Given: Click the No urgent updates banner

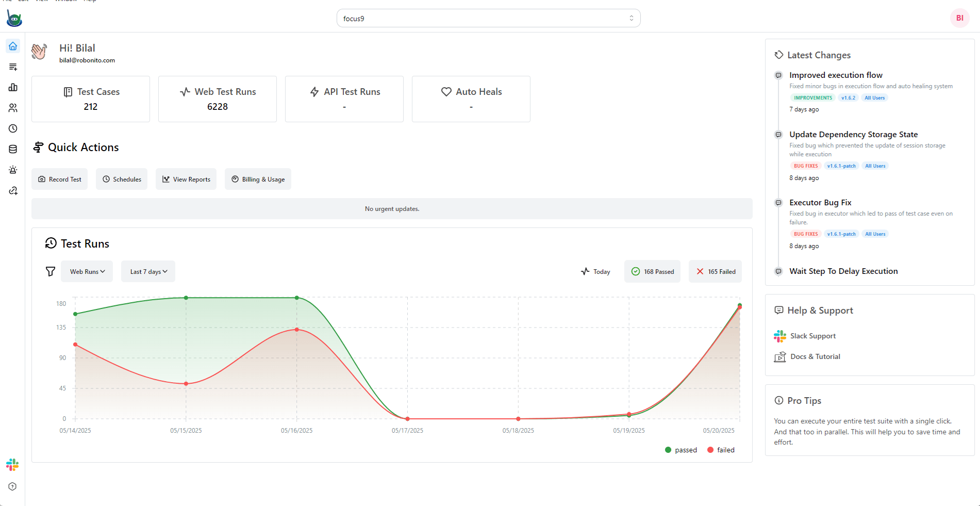Looking at the screenshot, I should [x=392, y=209].
